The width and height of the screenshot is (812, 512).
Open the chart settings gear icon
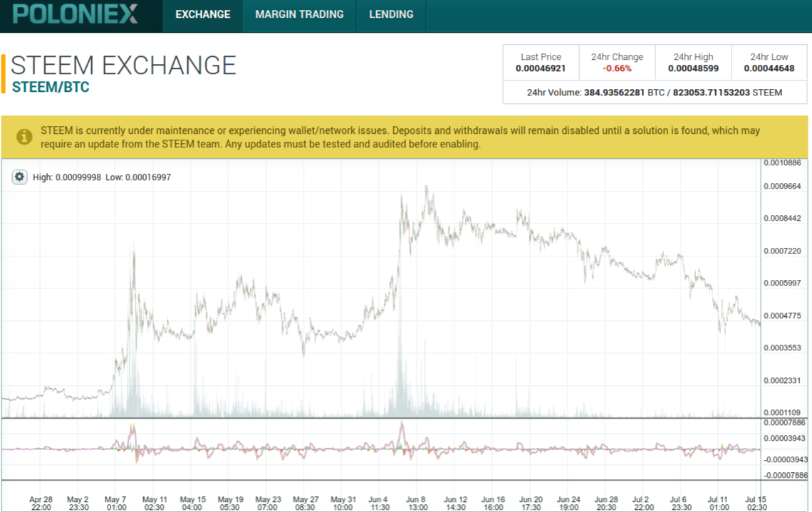pos(19,177)
